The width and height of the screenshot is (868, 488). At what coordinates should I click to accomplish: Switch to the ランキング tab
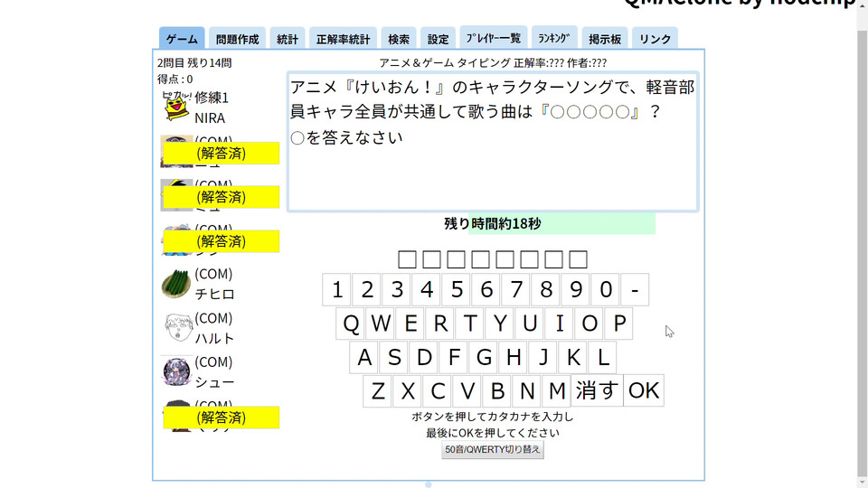point(554,38)
